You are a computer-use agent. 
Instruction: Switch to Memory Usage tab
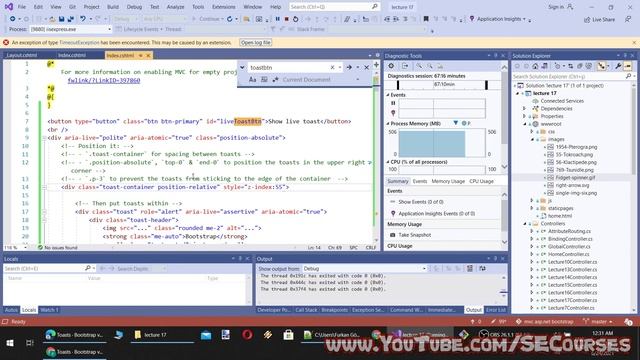[448, 181]
